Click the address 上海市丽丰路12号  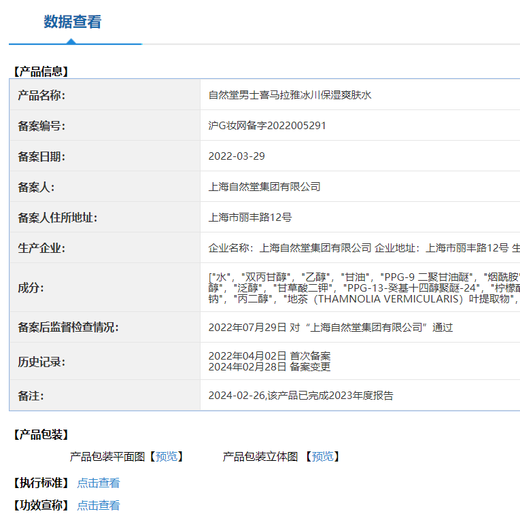point(250,217)
